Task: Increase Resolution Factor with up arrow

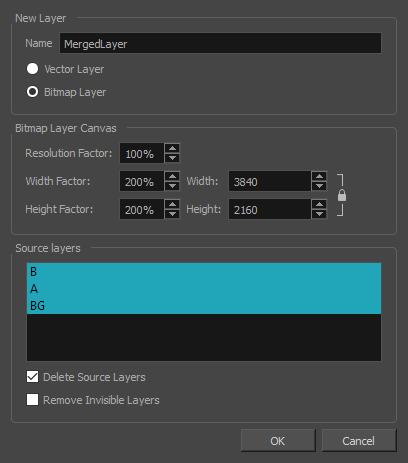Action: coord(172,148)
